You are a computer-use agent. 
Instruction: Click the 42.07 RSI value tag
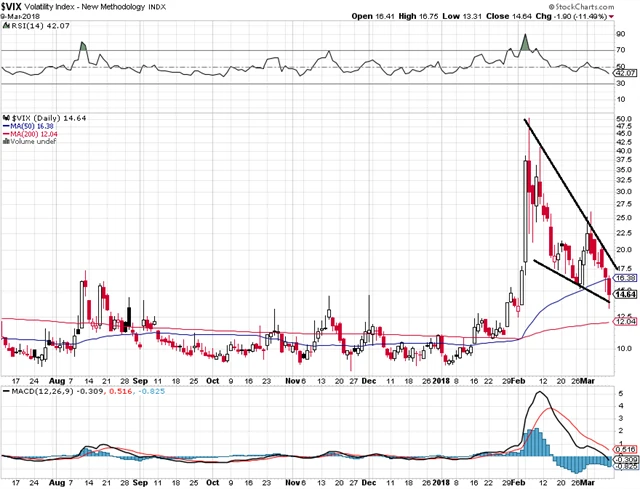(626, 73)
